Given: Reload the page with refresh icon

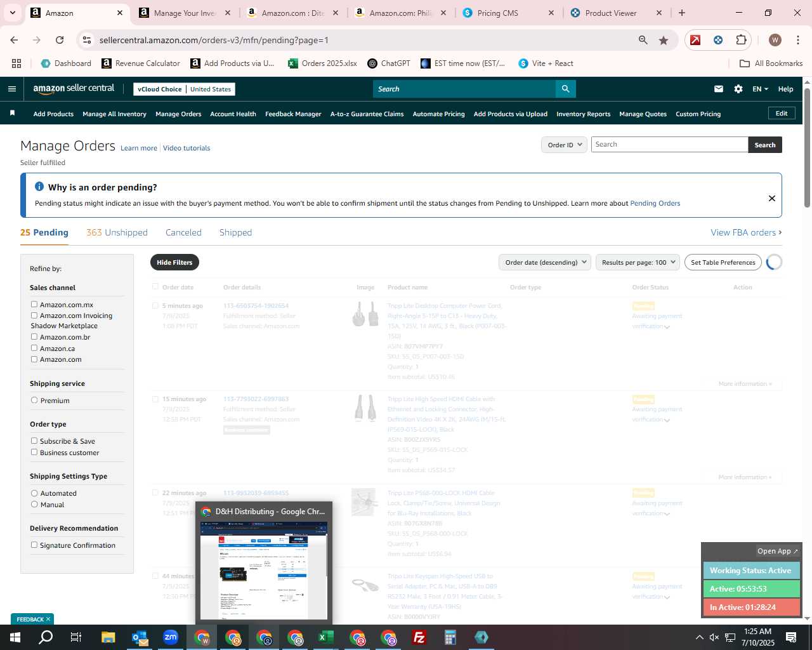Looking at the screenshot, I should 60,40.
